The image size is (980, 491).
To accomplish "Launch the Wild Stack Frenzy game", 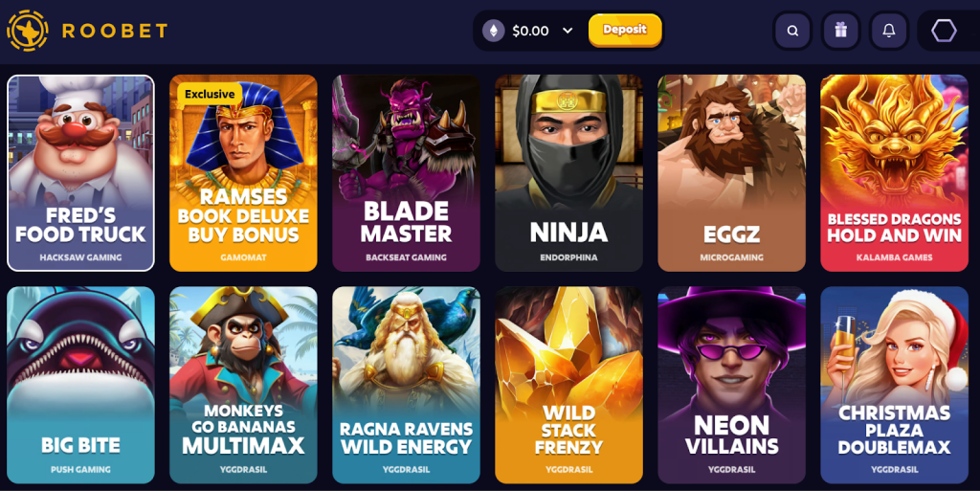I will pyautogui.click(x=568, y=385).
